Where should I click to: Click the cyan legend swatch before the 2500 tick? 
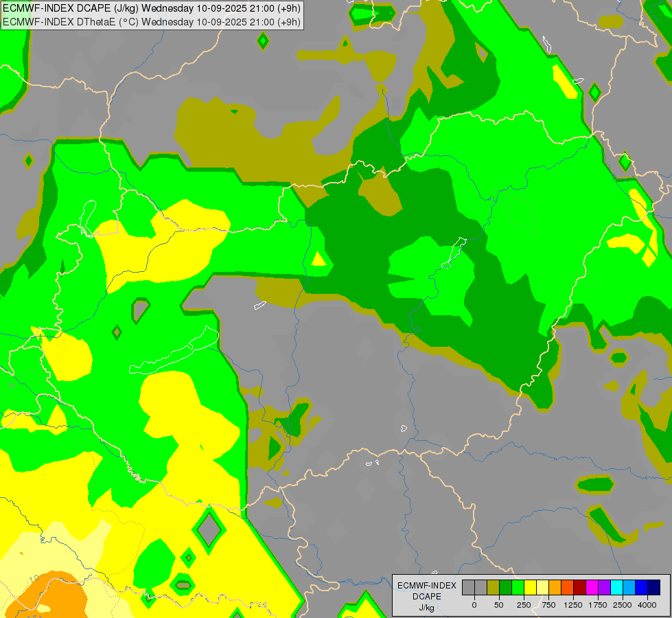(x=617, y=588)
